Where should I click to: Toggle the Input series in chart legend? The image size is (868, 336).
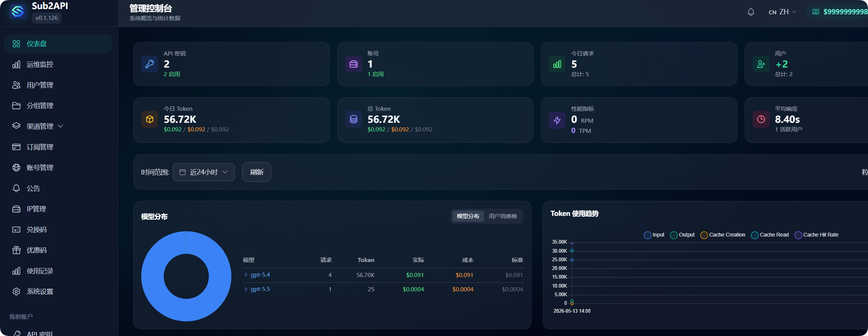pos(654,235)
